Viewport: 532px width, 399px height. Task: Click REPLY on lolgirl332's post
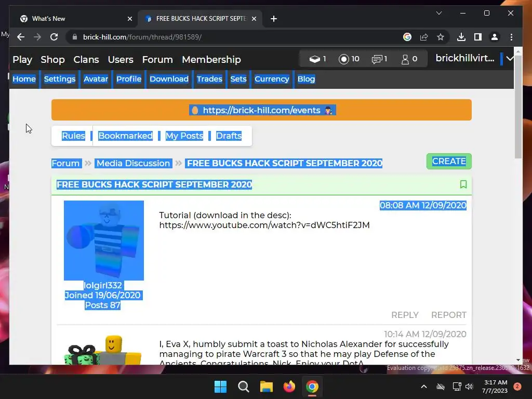405,315
